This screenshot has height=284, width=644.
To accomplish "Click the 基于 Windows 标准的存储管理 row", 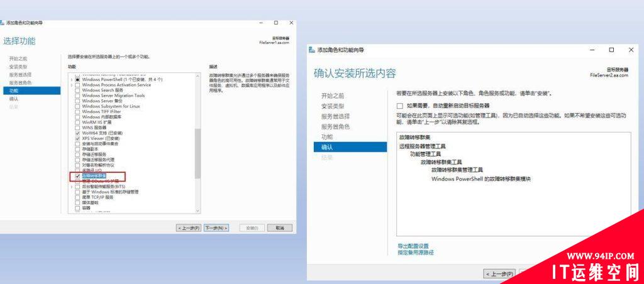I will tap(110, 192).
